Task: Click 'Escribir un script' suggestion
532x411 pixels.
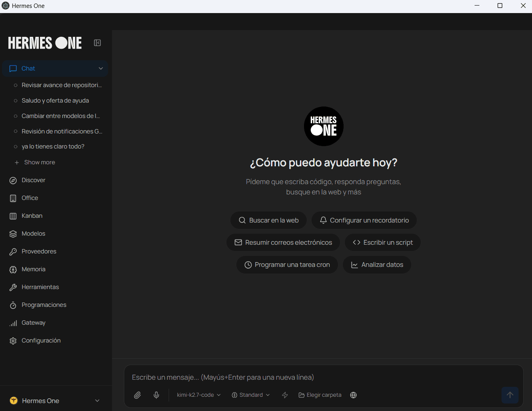Action: 383,242
